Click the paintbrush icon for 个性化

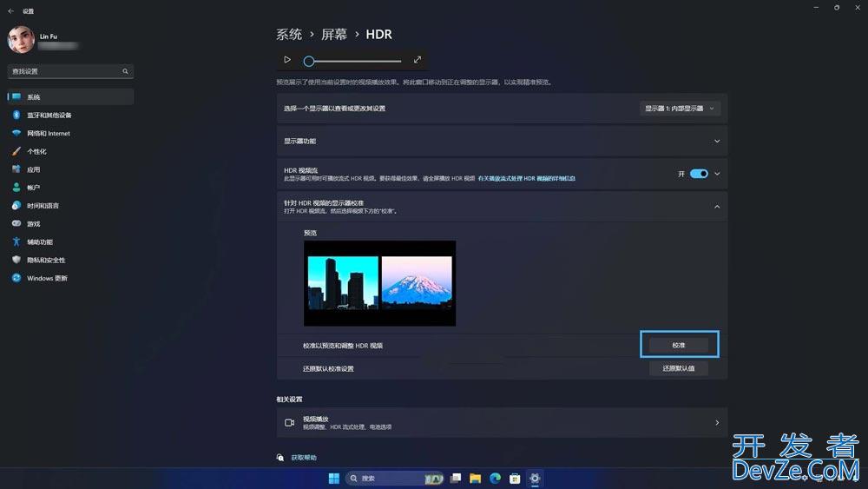click(16, 151)
